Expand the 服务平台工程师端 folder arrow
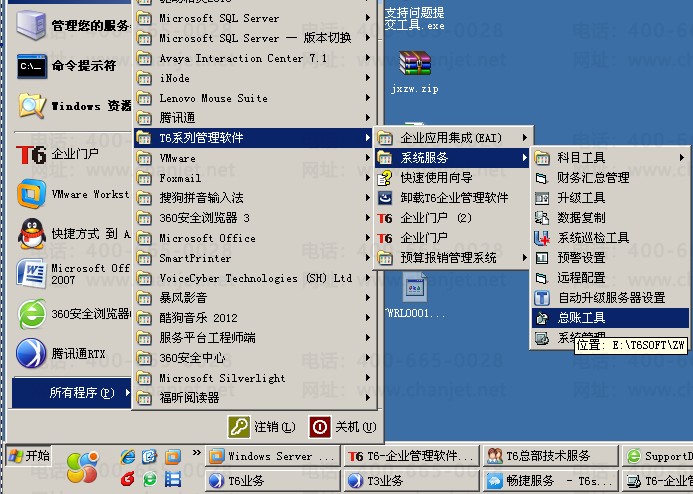This screenshot has height=494, width=693. click(x=368, y=338)
